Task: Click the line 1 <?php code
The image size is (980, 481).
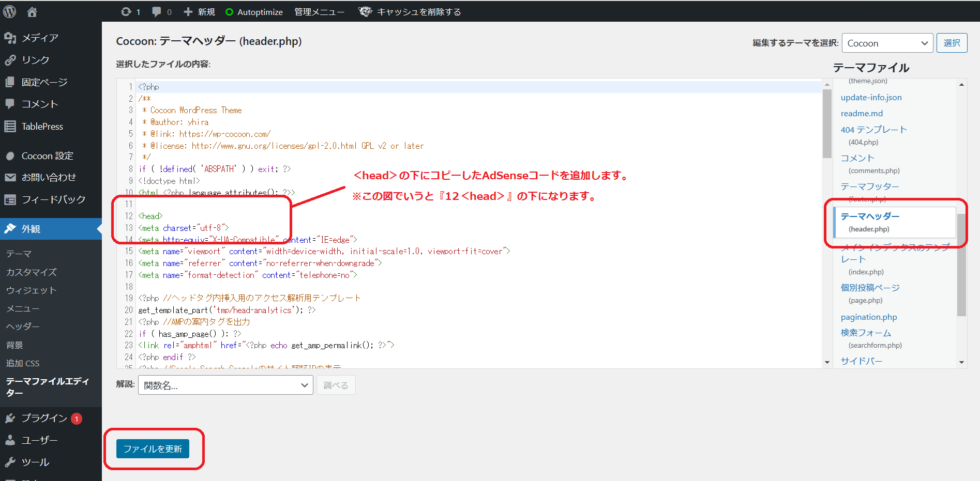Action: (149, 87)
